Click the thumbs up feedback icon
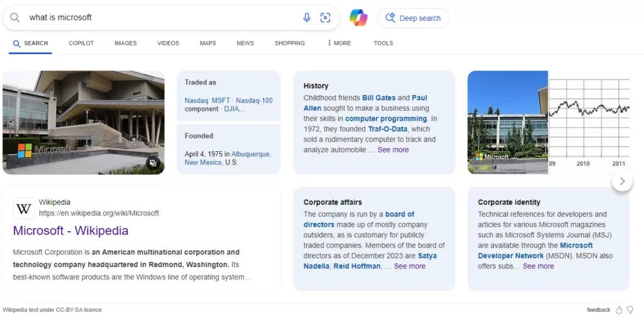The height and width of the screenshot is (318, 644). tap(619, 310)
